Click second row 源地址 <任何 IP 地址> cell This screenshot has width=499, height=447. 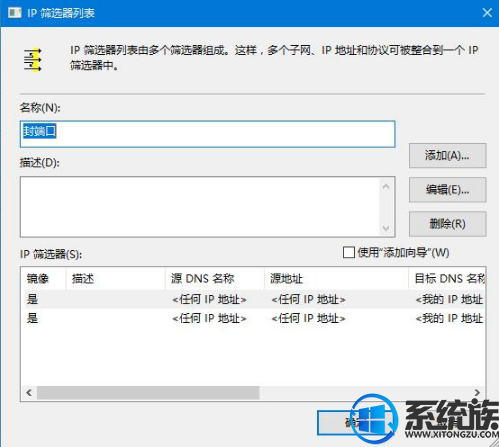point(308,318)
